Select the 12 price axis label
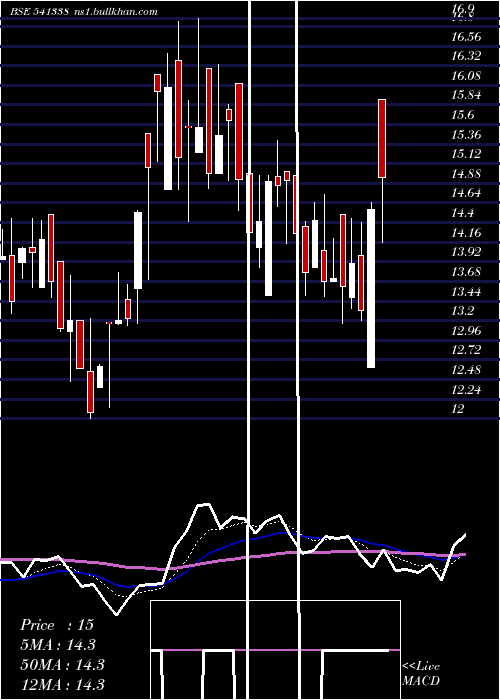The width and height of the screenshot is (500, 700). click(x=458, y=409)
